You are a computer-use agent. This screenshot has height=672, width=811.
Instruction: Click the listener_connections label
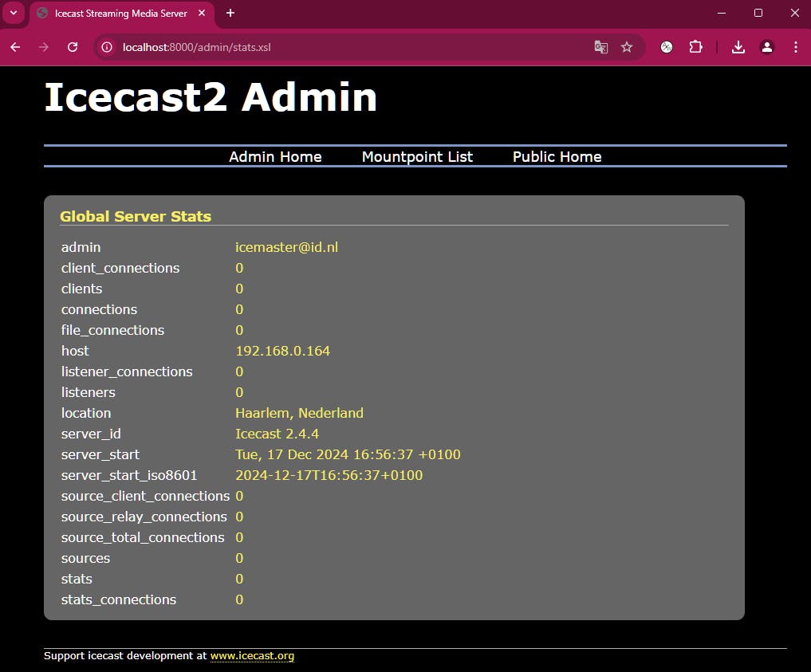point(127,371)
